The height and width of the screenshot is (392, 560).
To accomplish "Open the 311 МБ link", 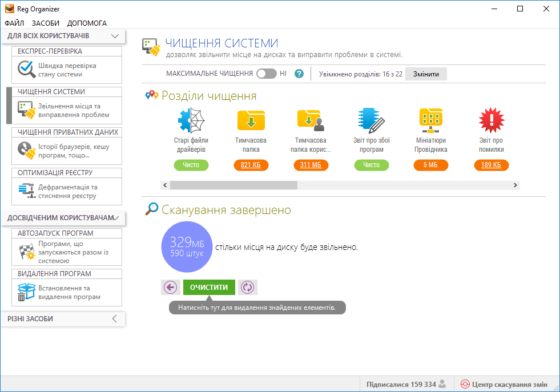I will (311, 165).
